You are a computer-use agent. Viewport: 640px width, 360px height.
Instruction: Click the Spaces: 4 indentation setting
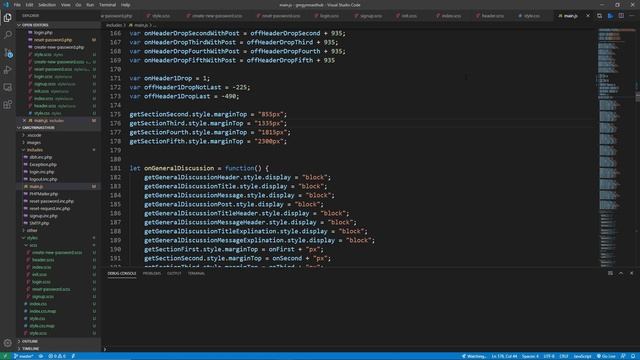[530, 356]
